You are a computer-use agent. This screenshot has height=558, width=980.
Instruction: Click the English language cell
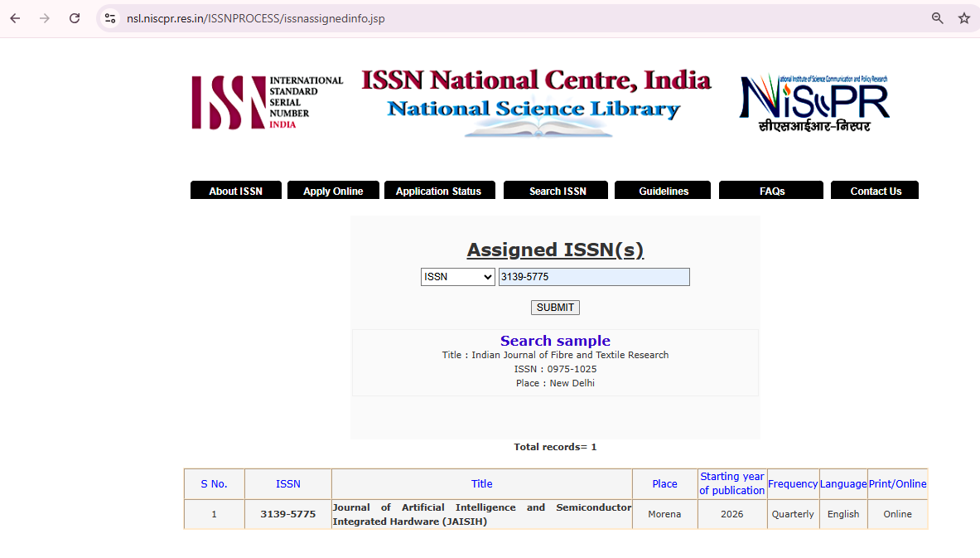[x=843, y=514]
